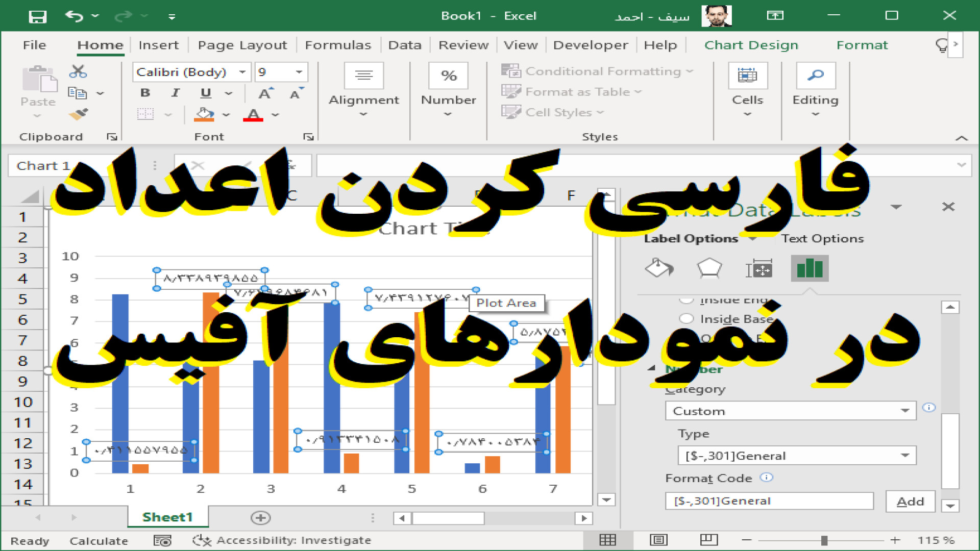The width and height of the screenshot is (980, 551).
Task: Select Effects pentagon icon in pane
Action: click(x=709, y=268)
